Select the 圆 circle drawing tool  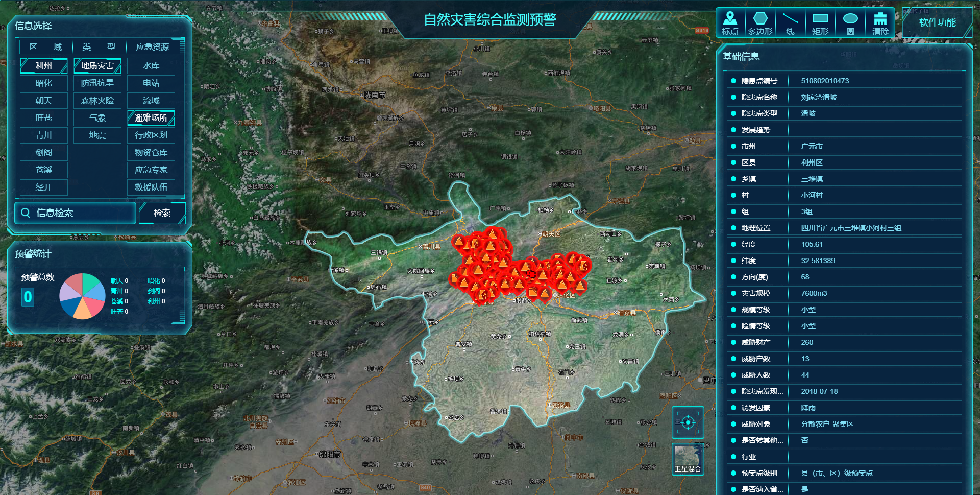click(850, 23)
